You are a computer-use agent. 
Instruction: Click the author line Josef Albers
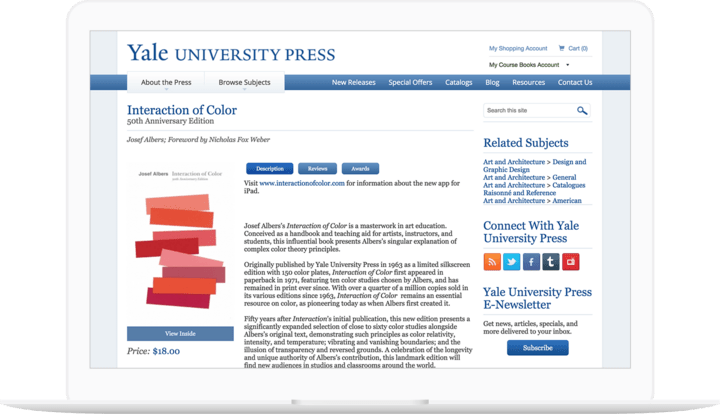tap(198, 140)
